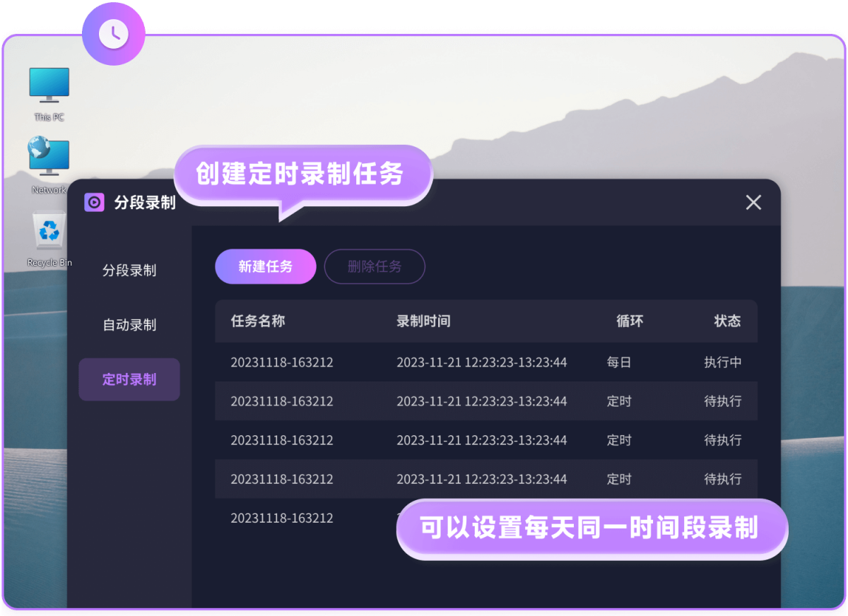The image size is (848, 616).
Task: Click the purple clock icon at top
Action: tap(113, 33)
